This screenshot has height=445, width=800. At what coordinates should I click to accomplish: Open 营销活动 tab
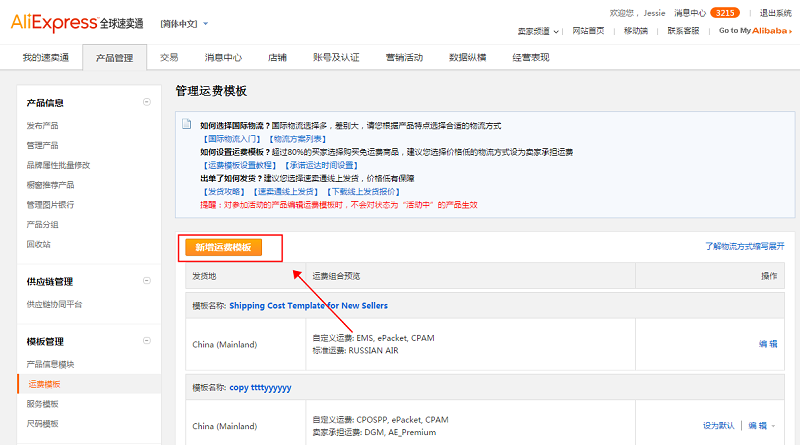[x=404, y=57]
